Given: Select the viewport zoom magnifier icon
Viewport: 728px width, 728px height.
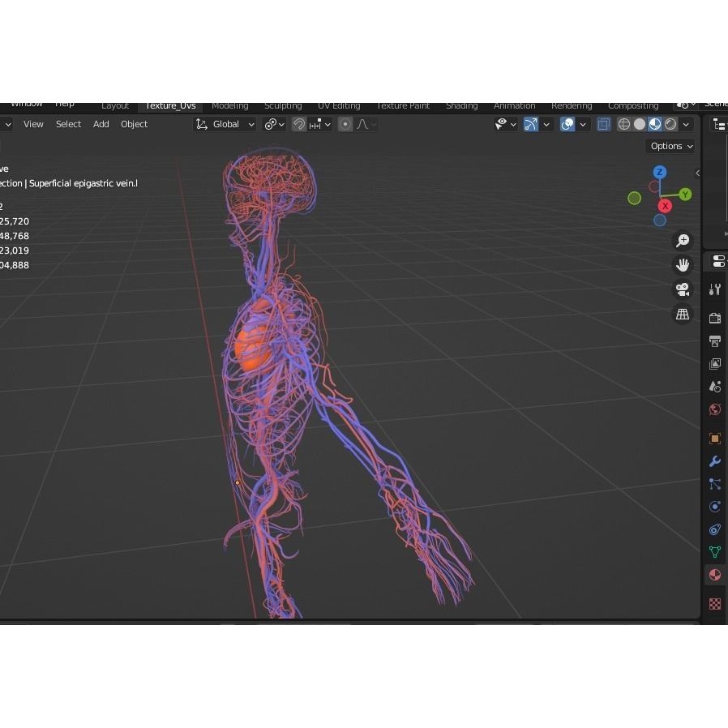Looking at the screenshot, I should (x=683, y=240).
